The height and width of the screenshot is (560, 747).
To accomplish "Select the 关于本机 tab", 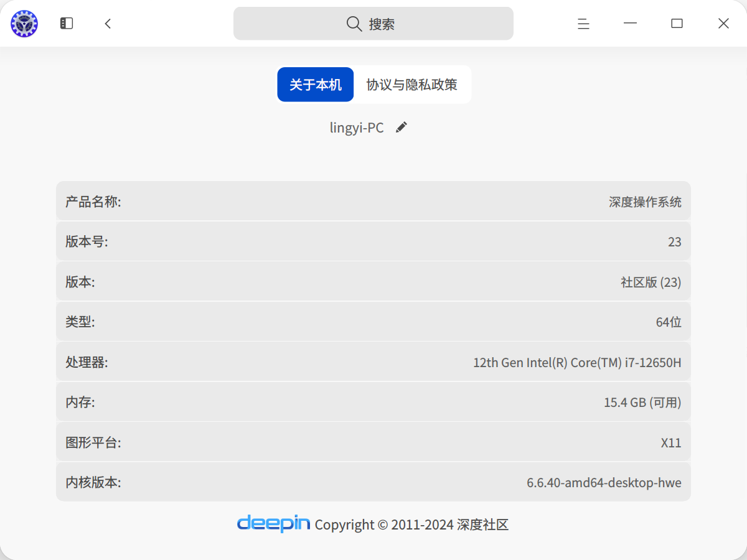I will [316, 85].
